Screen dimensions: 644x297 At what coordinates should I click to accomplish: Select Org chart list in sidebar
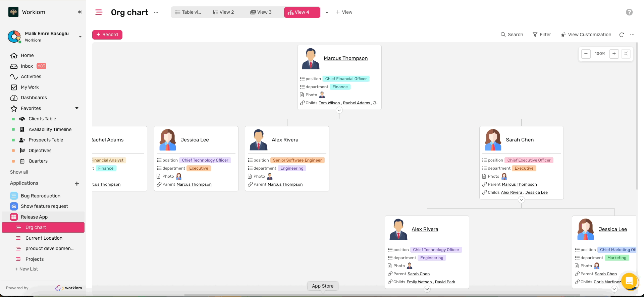43,227
